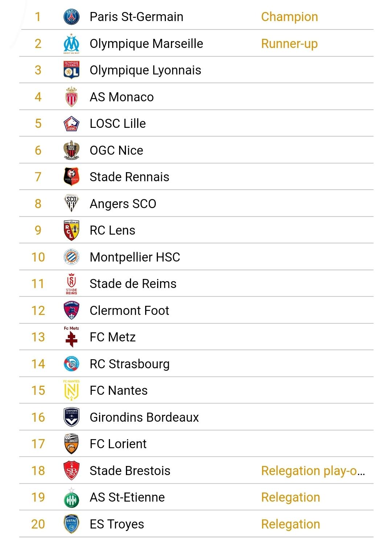
Task: Click the truncated Relegation play-off label
Action: (x=313, y=471)
